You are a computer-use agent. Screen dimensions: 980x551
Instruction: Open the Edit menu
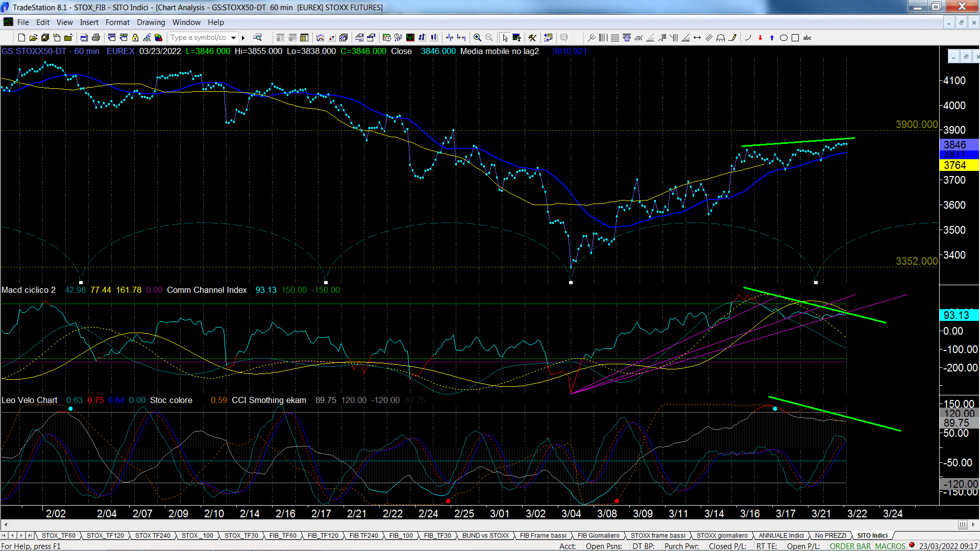(43, 22)
